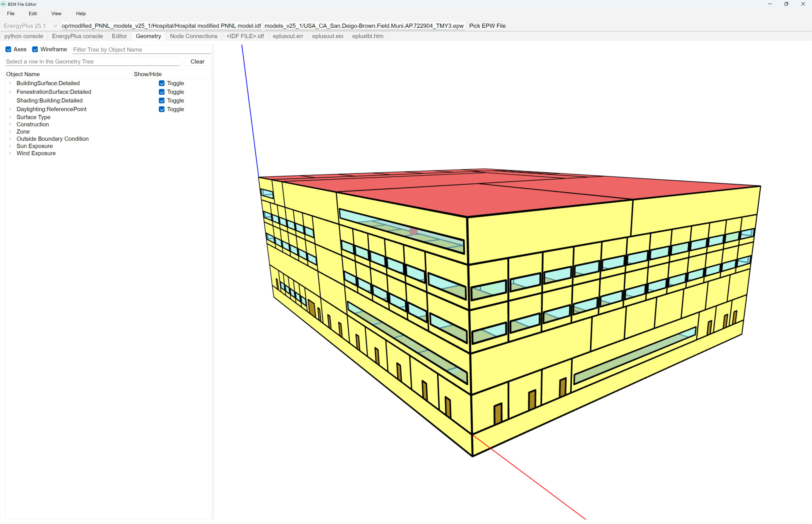
Task: Switch to the EnergyPlus console tab
Action: point(78,36)
